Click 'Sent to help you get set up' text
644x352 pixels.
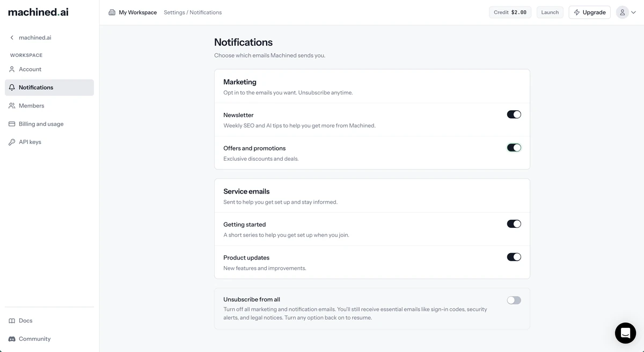280,202
